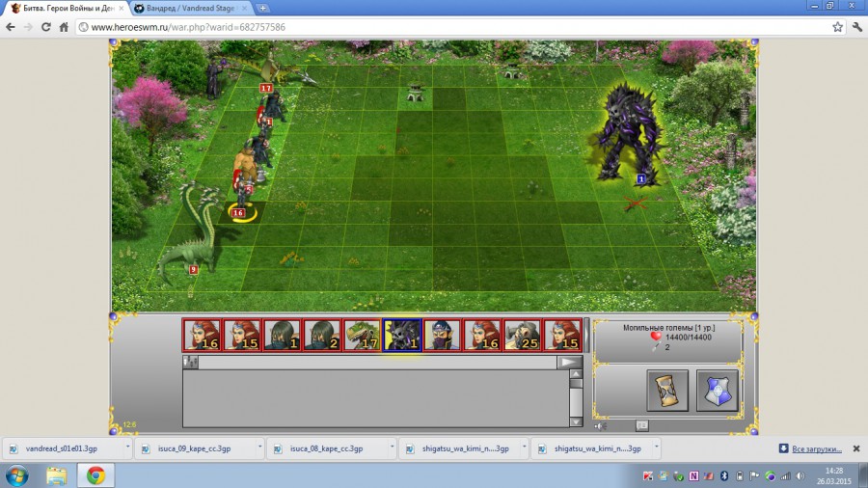
Task: Click the chat log scroll-up arrow
Action: (x=576, y=374)
